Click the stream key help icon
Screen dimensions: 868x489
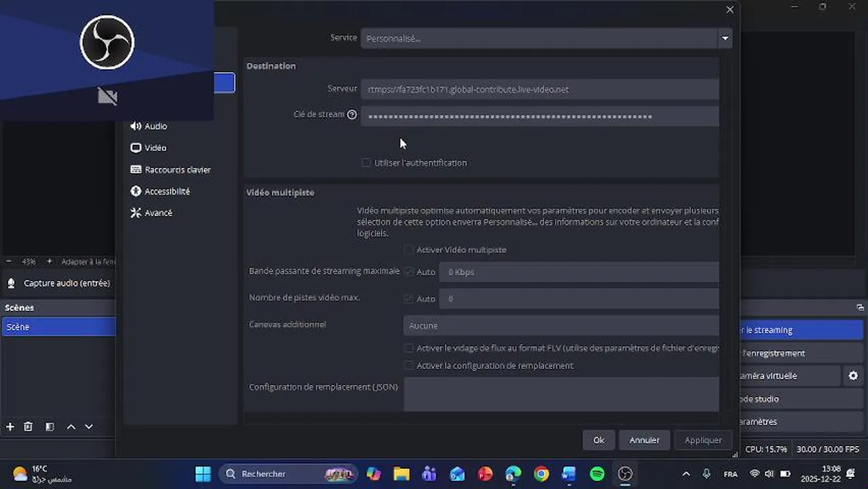(352, 115)
